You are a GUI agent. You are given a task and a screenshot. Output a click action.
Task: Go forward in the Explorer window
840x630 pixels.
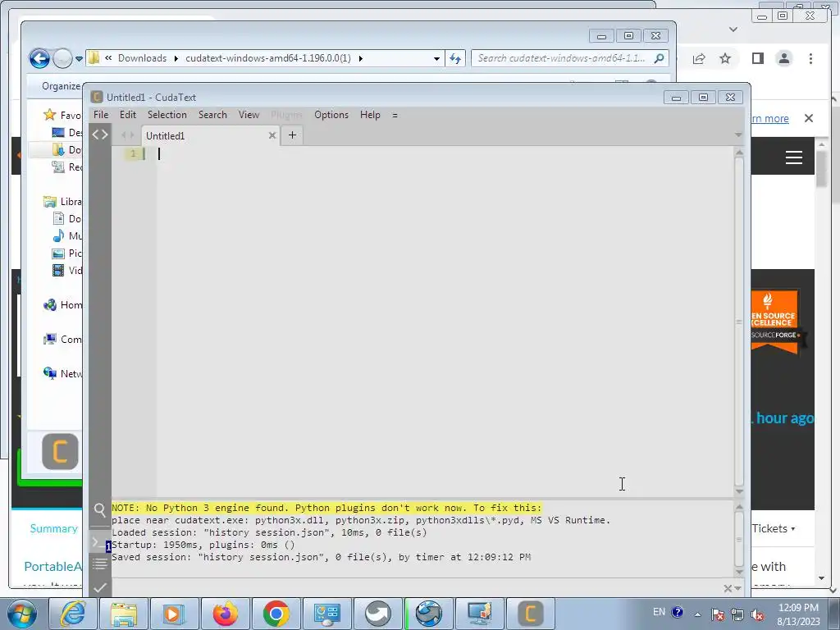[x=62, y=58]
